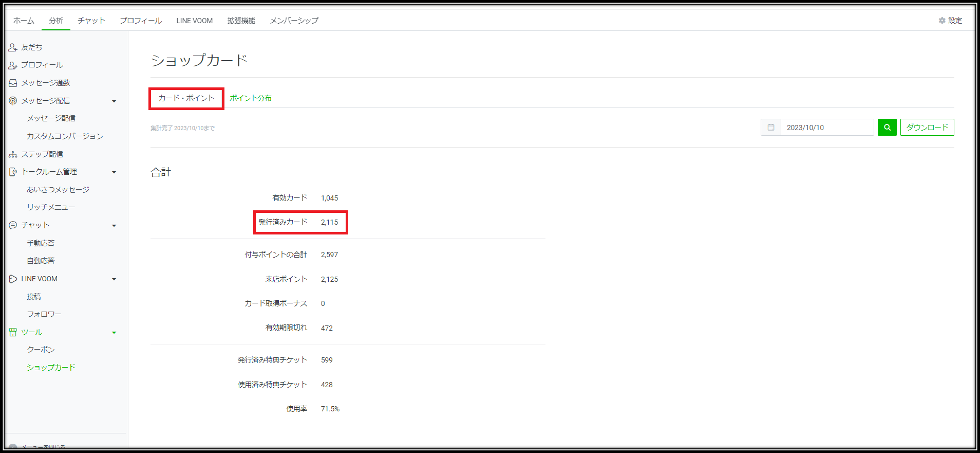Click the friends (友だち) sidebar icon
980x453 pixels.
pyautogui.click(x=13, y=47)
